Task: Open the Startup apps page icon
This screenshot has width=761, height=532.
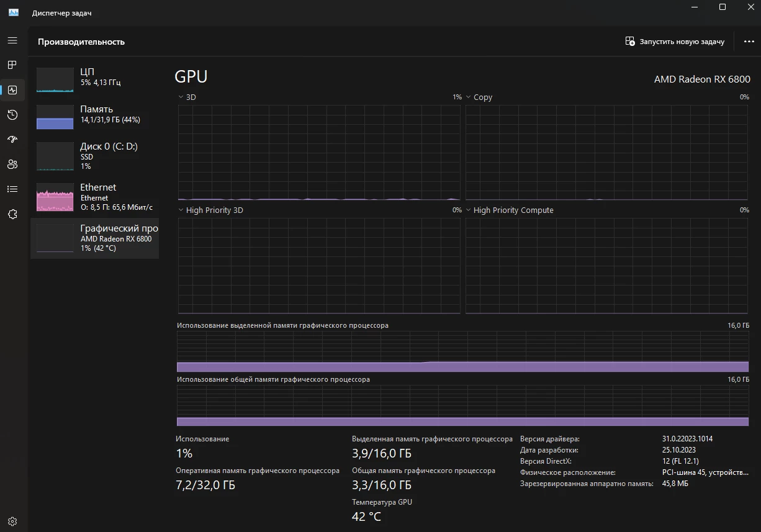Action: point(12,140)
